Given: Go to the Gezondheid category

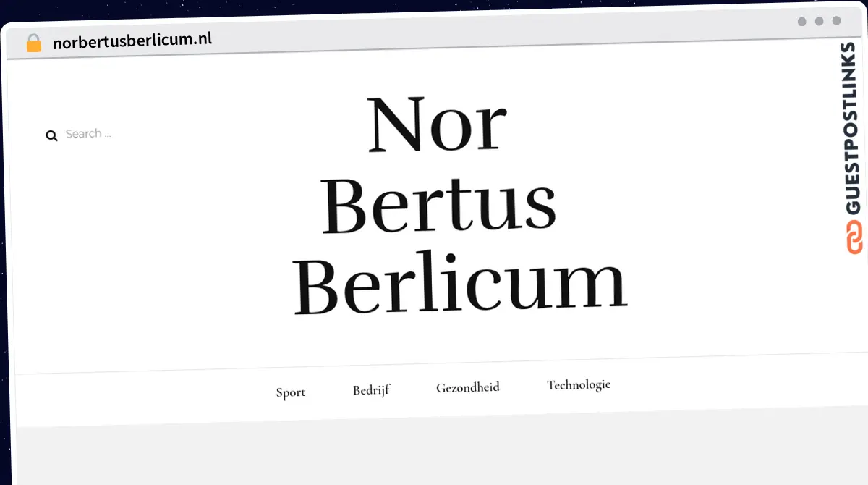Looking at the screenshot, I should 468,387.
